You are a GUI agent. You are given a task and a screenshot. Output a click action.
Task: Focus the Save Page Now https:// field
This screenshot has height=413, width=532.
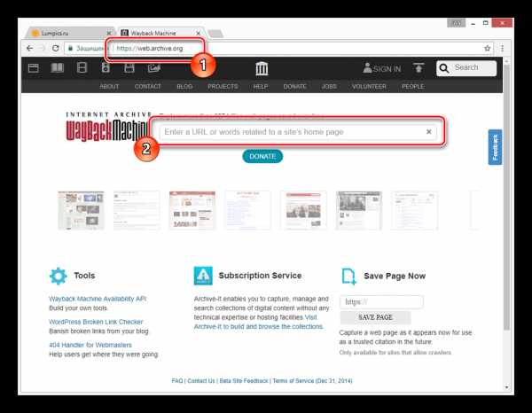click(x=381, y=302)
